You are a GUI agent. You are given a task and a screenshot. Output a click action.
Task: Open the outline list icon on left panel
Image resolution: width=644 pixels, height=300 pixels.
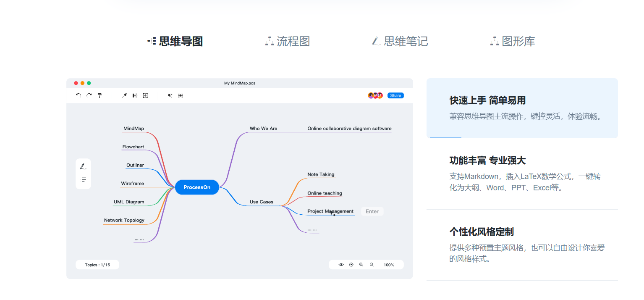point(83,179)
